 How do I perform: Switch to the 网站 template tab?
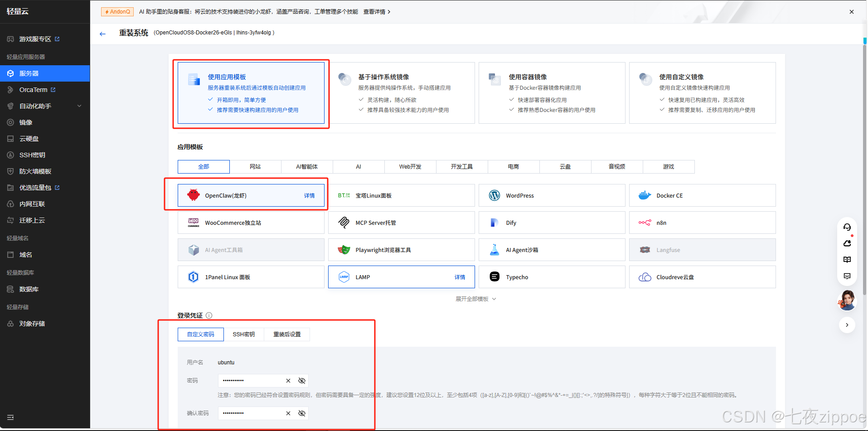(255, 167)
